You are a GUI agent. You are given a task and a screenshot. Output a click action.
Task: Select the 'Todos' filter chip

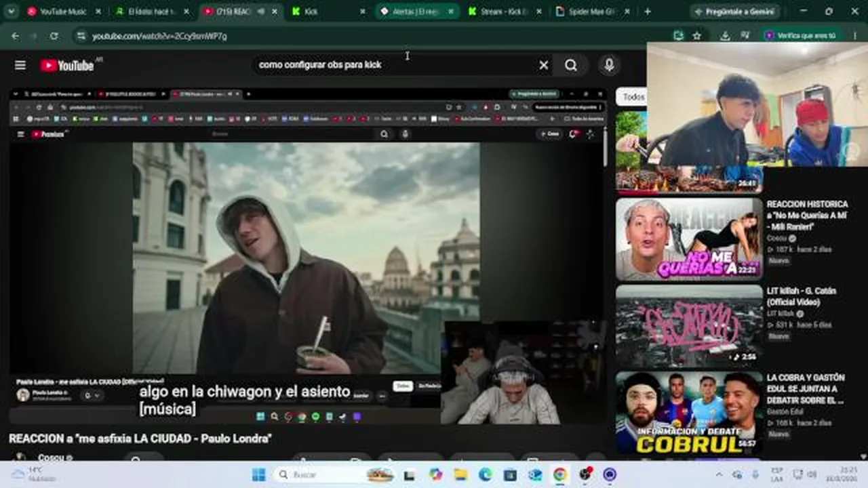(x=633, y=97)
